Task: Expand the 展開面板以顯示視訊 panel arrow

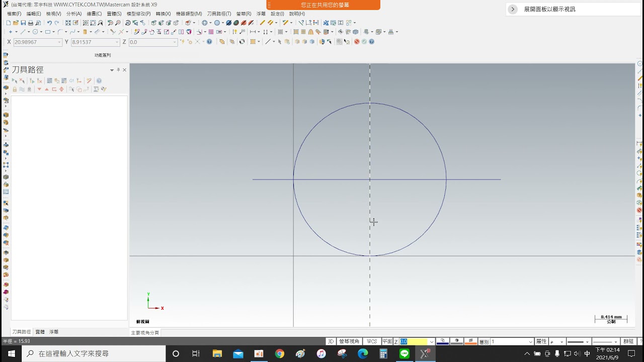Action: point(513,9)
